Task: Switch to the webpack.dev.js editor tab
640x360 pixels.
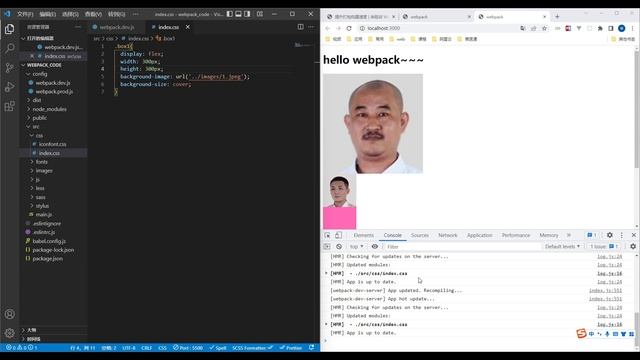Action: click(x=117, y=27)
